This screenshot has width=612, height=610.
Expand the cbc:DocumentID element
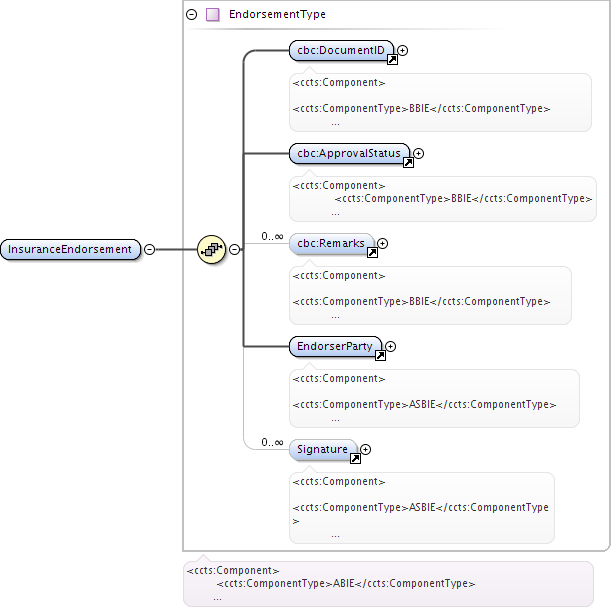(x=402, y=50)
